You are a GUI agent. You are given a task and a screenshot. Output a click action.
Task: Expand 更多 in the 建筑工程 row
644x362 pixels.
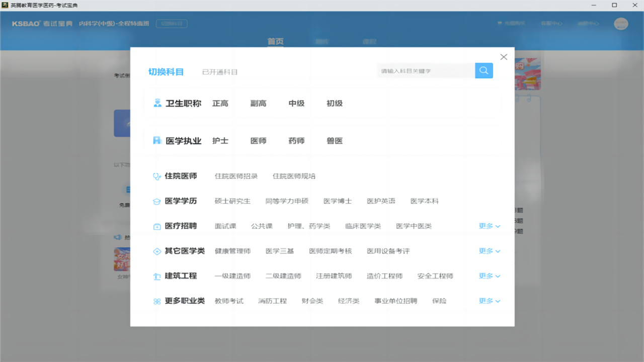coord(490,276)
